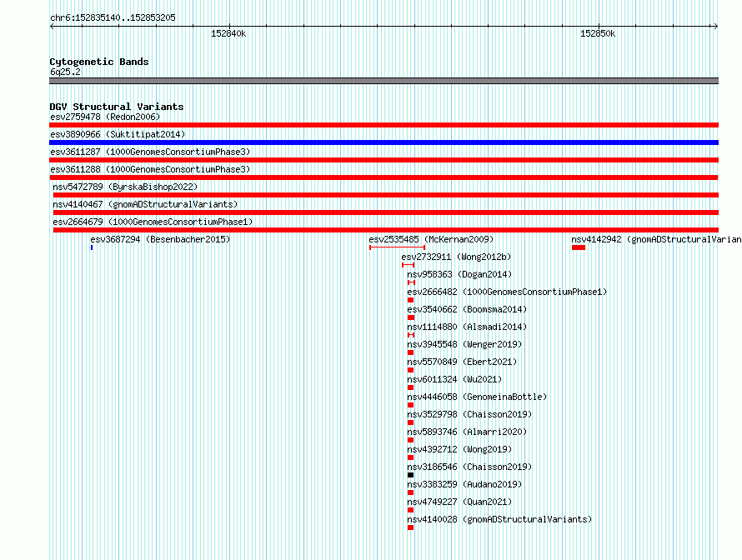Click nsv3529798 (Chaisson2019) label
Viewport: 742px width, 560px height.
[x=469, y=414]
